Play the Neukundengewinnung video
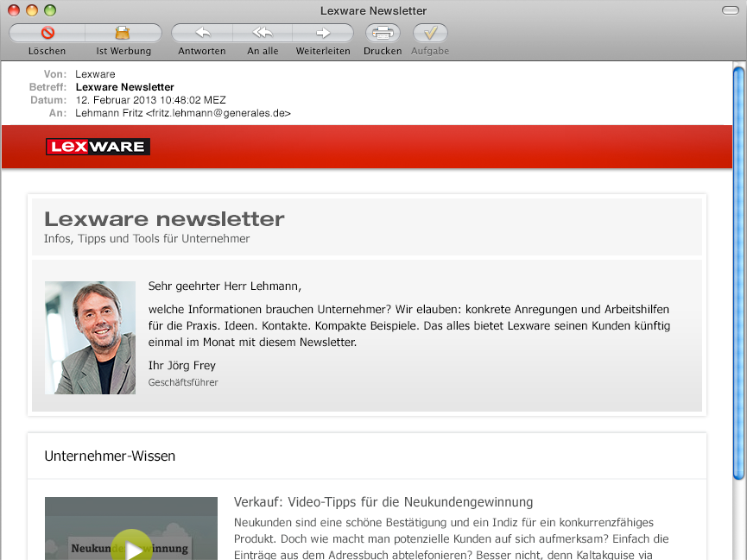747x560 pixels. (131, 546)
